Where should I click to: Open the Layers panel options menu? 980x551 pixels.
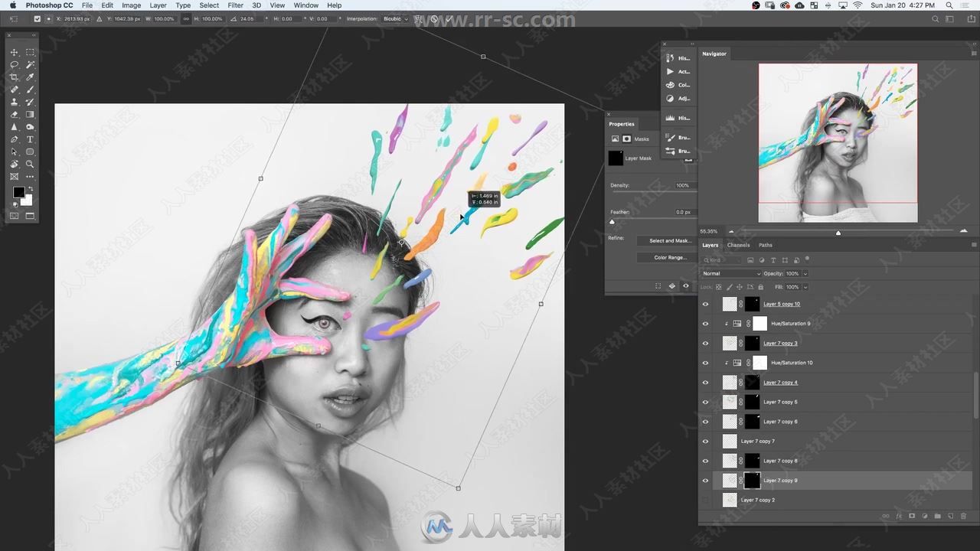[x=974, y=245]
